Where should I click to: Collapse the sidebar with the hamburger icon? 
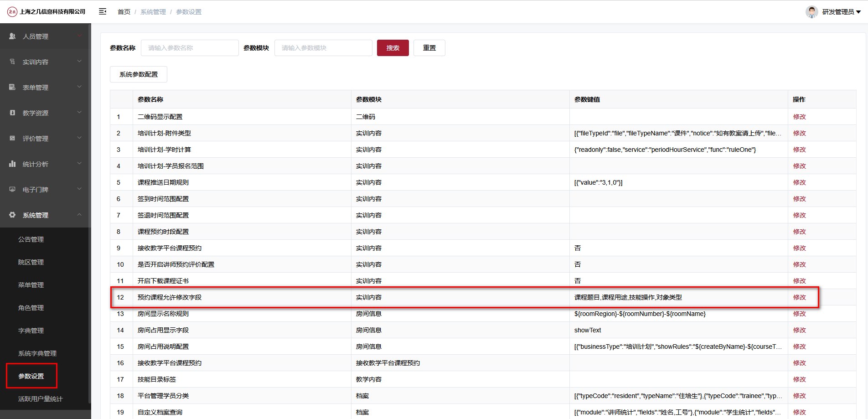103,11
